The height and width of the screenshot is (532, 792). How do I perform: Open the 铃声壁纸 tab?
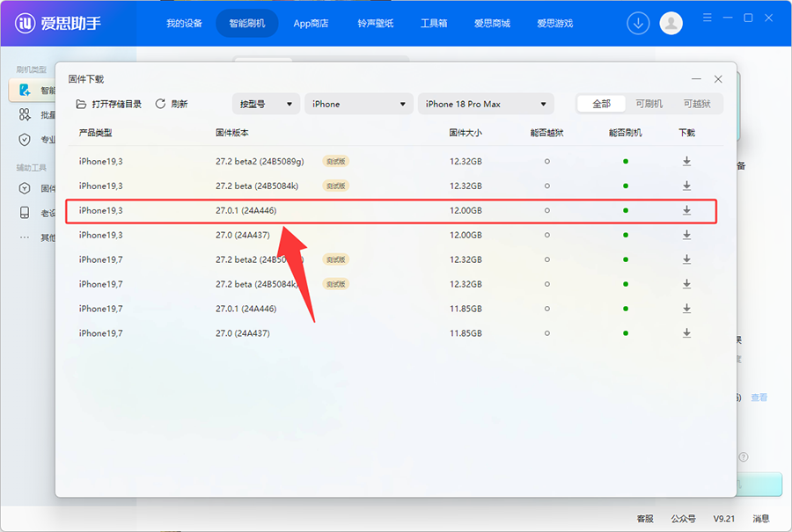[x=375, y=23]
